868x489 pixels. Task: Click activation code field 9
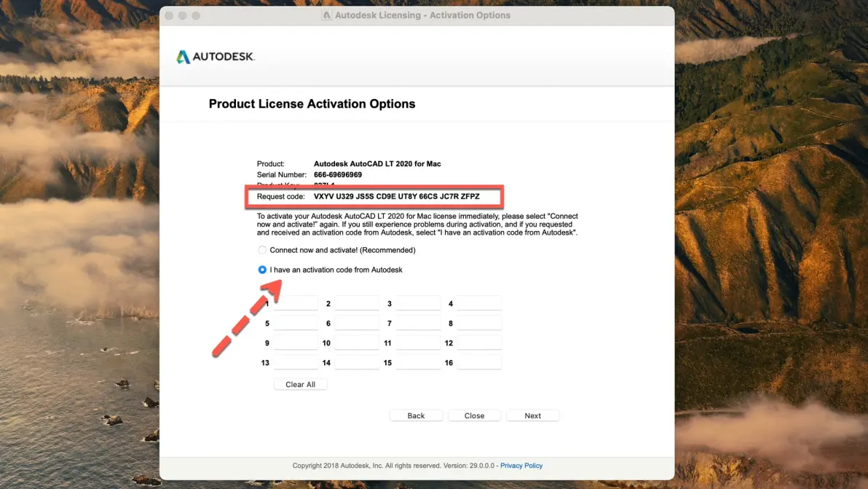tap(296, 343)
